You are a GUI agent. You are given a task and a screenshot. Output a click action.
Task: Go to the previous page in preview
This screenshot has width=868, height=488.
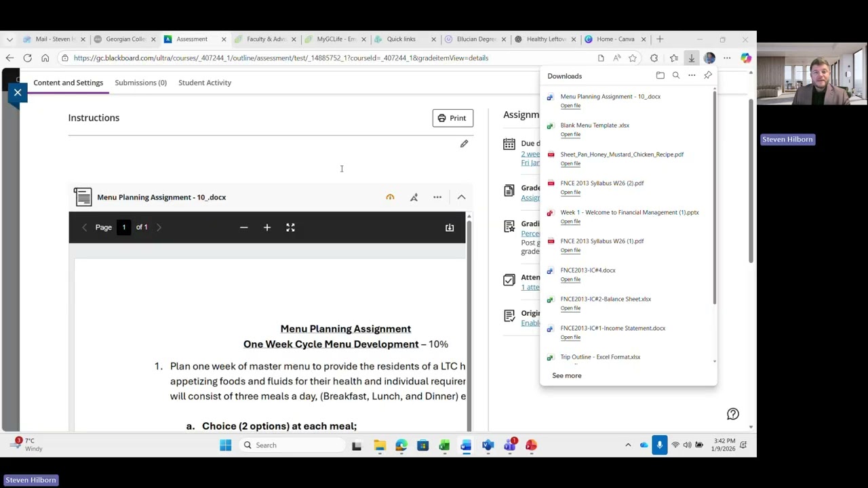click(x=84, y=228)
